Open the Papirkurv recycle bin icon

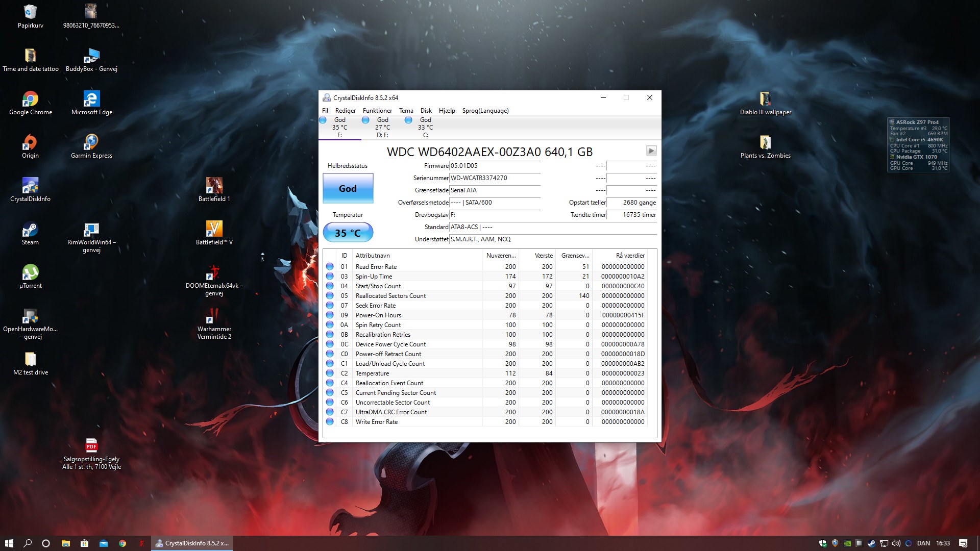coord(30,16)
